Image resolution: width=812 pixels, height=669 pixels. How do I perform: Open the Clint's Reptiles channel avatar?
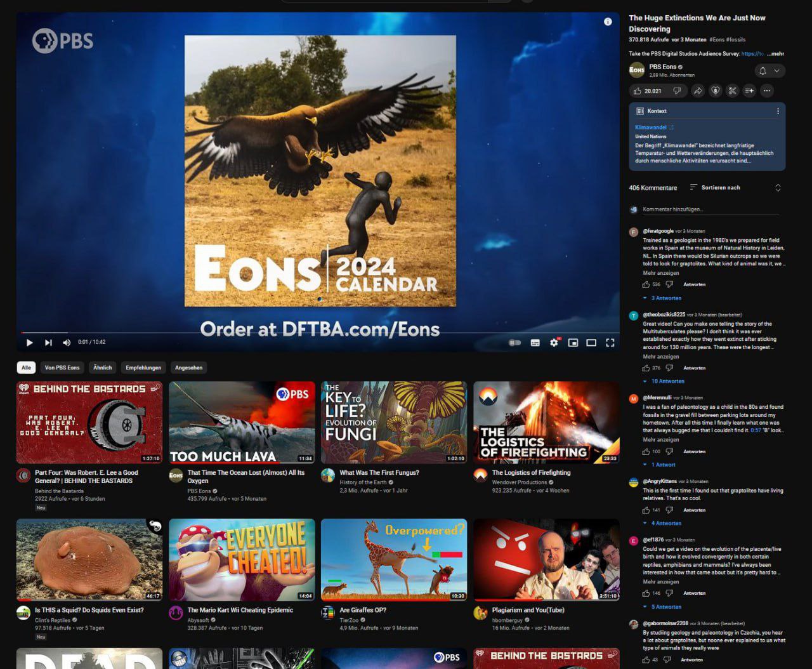23,613
